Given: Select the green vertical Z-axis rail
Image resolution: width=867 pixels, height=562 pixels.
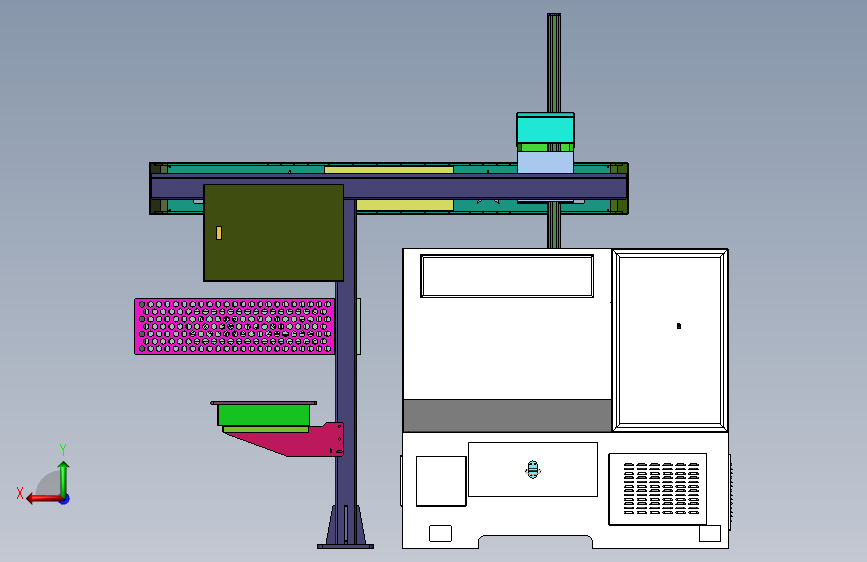Looking at the screenshot, I should tap(554, 64).
